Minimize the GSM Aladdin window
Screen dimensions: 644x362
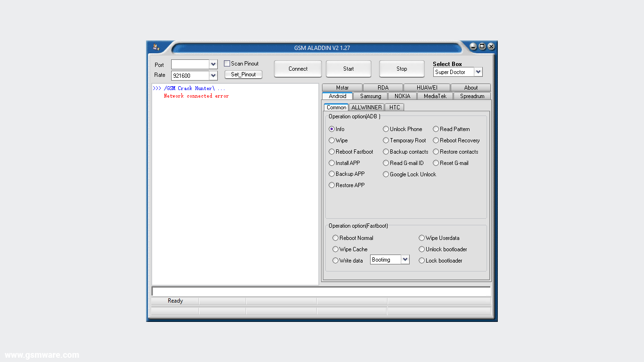pos(474,46)
